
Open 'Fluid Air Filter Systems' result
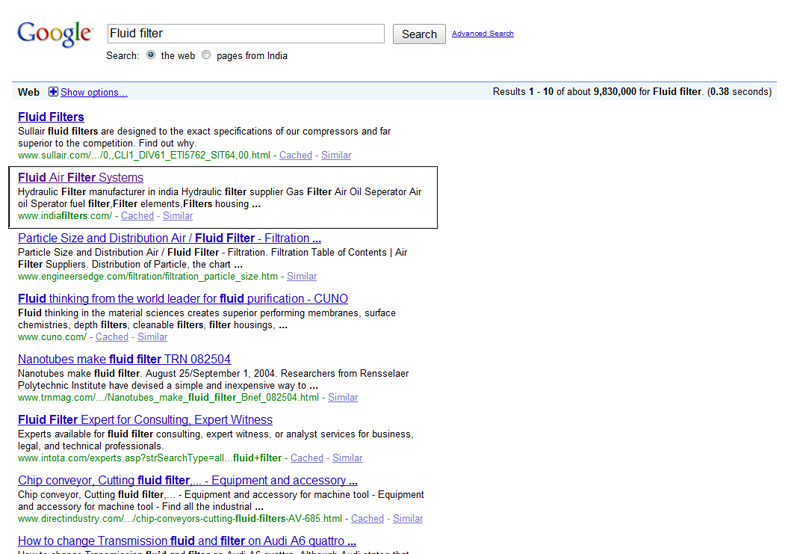81,178
